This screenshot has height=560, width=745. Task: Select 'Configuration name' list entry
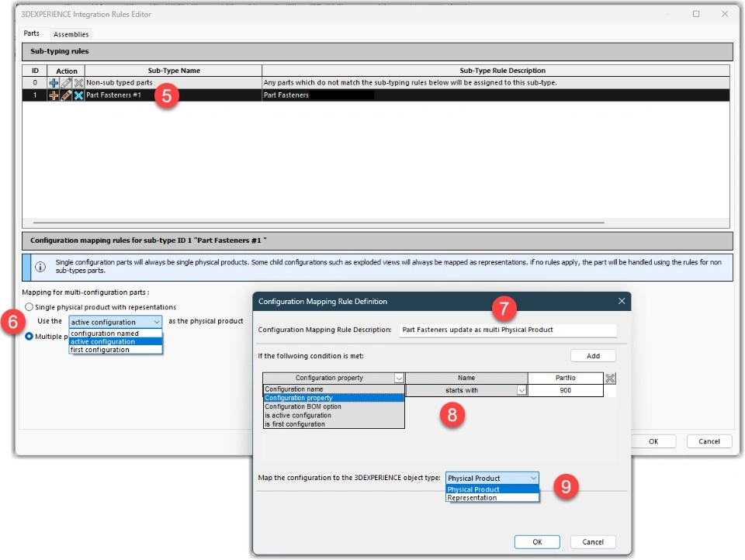pos(334,389)
